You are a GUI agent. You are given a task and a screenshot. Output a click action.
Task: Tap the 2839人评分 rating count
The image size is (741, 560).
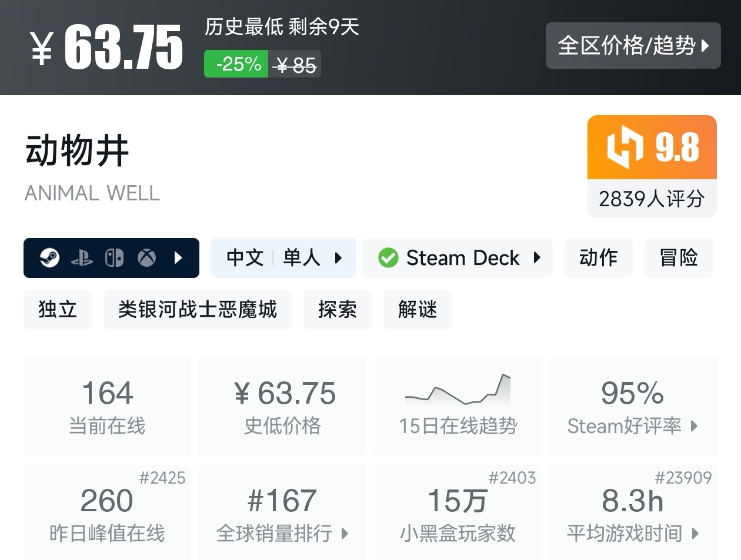[652, 199]
